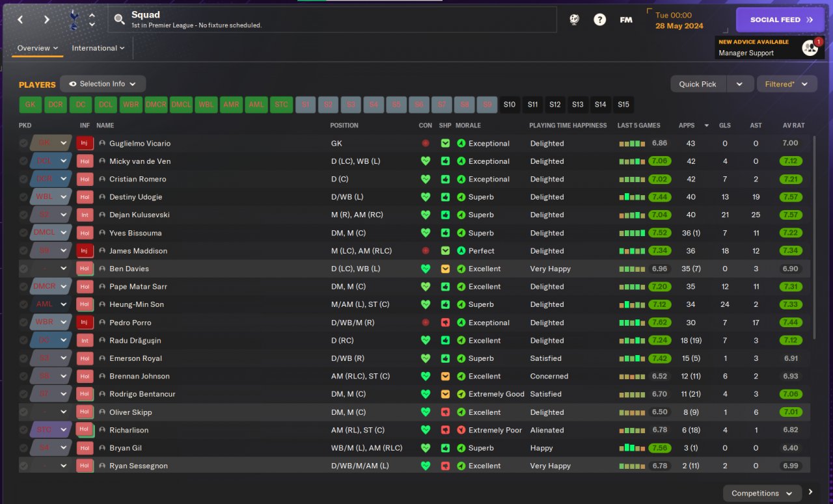Screen dimensions: 833x504
Task: Click the Quick Pick button
Action: (698, 84)
